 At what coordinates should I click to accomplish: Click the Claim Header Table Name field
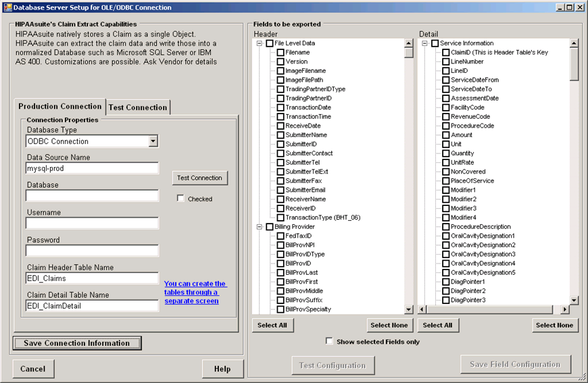click(x=92, y=278)
